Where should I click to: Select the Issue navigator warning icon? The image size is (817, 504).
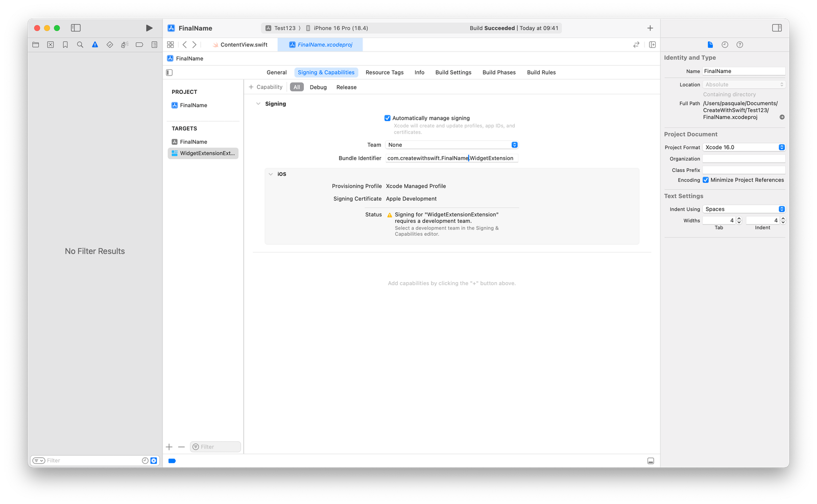point(94,44)
